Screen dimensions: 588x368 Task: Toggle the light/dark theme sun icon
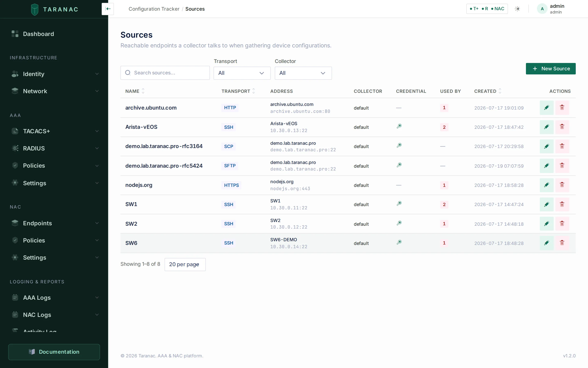coord(517,9)
